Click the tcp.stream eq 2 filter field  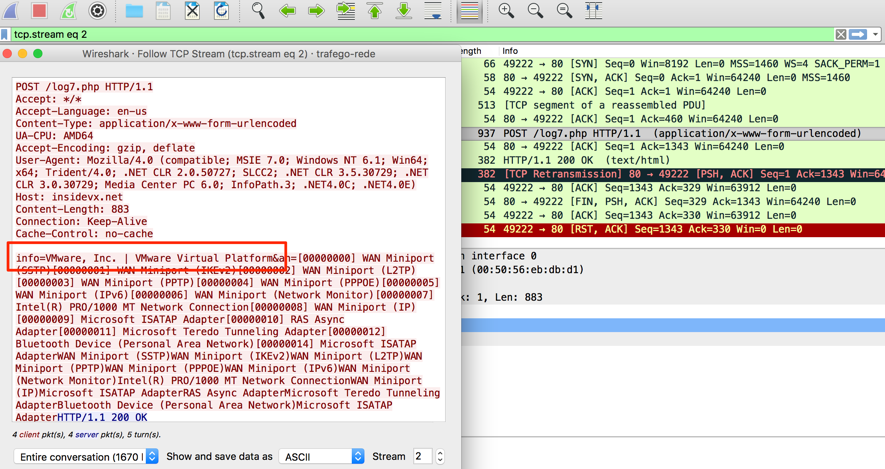[x=420, y=34]
